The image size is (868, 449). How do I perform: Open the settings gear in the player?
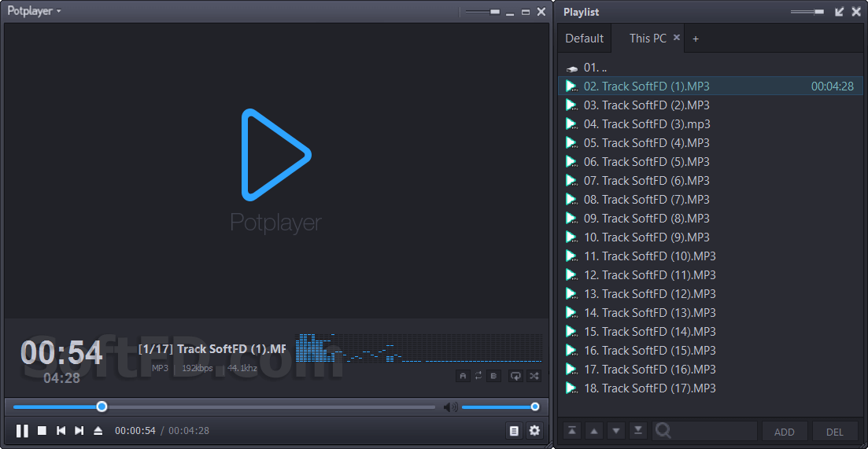534,431
